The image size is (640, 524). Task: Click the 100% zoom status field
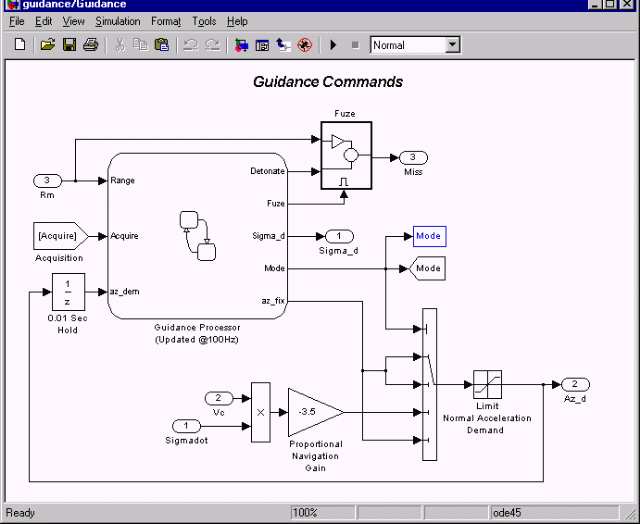pyautogui.click(x=322, y=513)
